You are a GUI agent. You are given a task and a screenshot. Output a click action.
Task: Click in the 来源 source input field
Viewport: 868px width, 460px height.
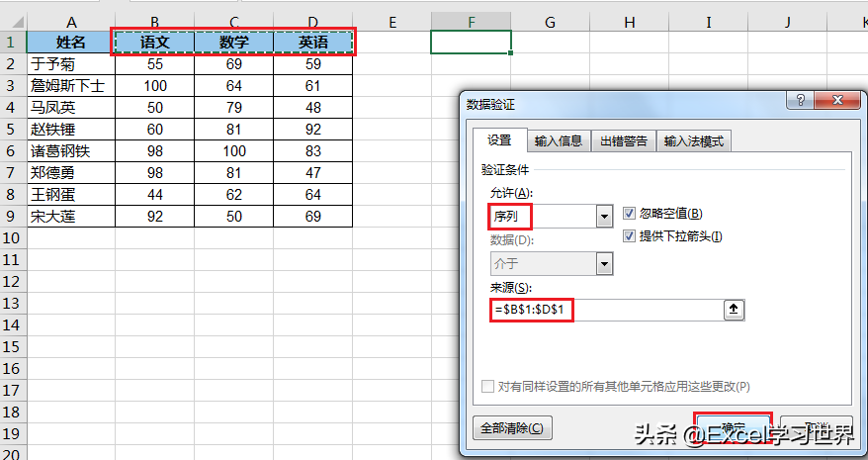click(607, 310)
